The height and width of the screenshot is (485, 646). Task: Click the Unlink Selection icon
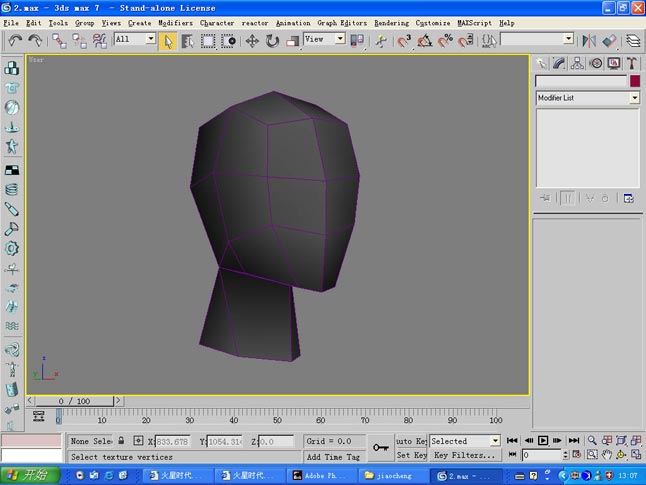(x=80, y=40)
